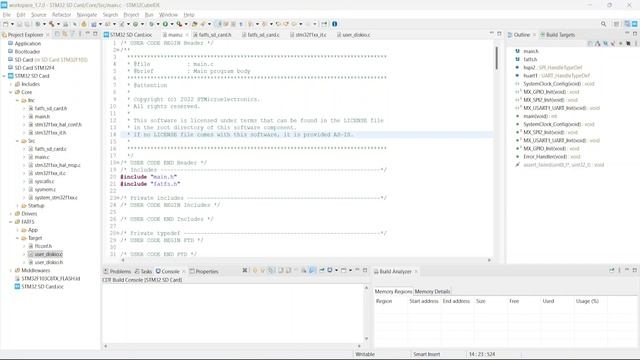Run the project with the green play icon

pos(165,24)
